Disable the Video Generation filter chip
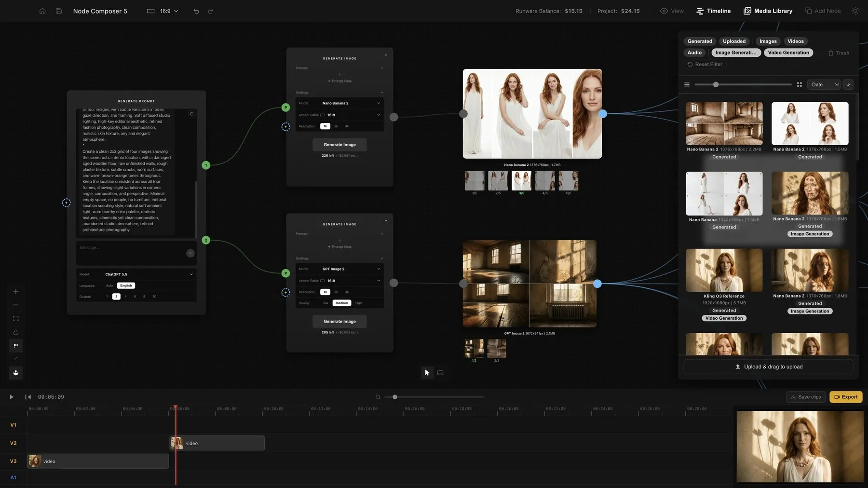 tap(788, 53)
